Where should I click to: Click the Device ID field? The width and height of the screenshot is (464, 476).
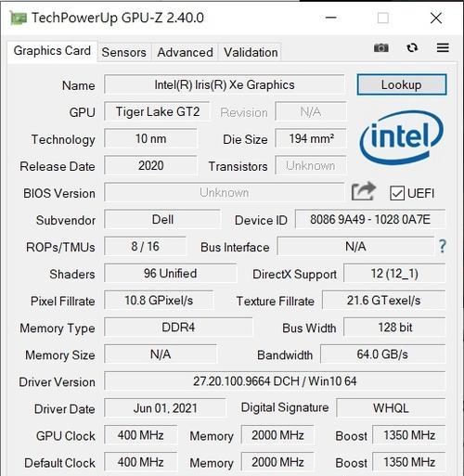[370, 220]
